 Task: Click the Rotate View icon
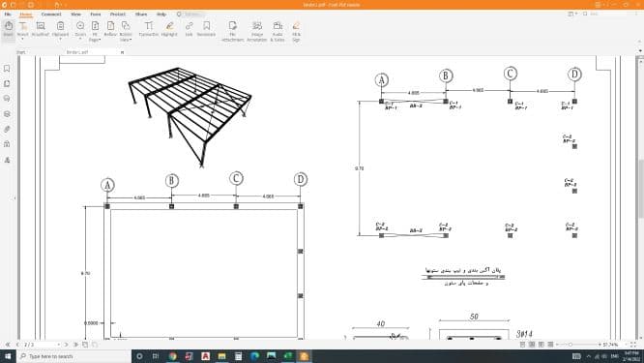[126, 26]
